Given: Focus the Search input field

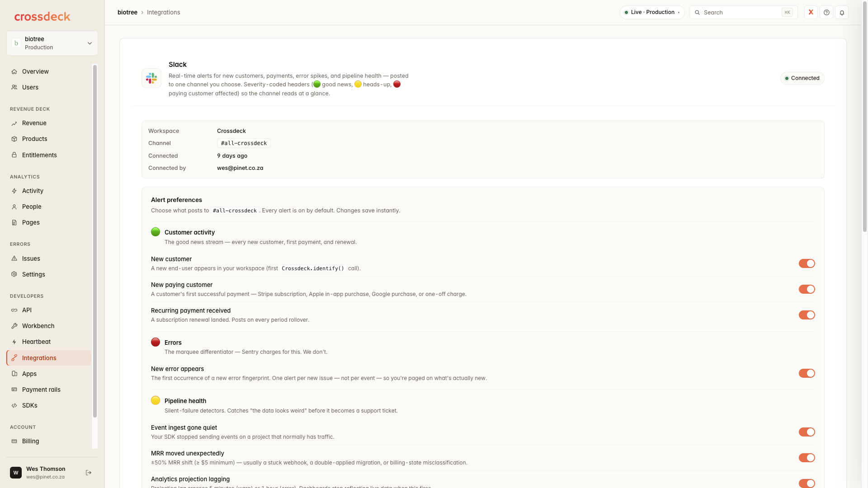Looking at the screenshot, I should [743, 13].
